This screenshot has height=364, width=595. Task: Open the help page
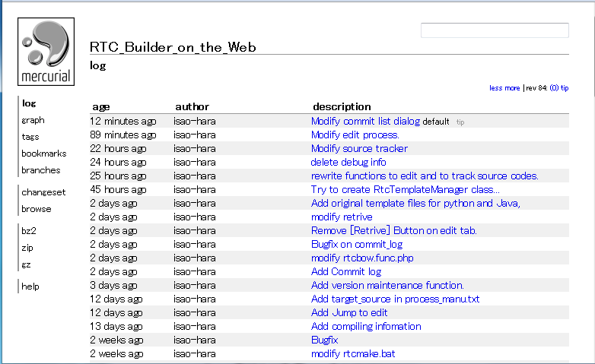(x=30, y=286)
